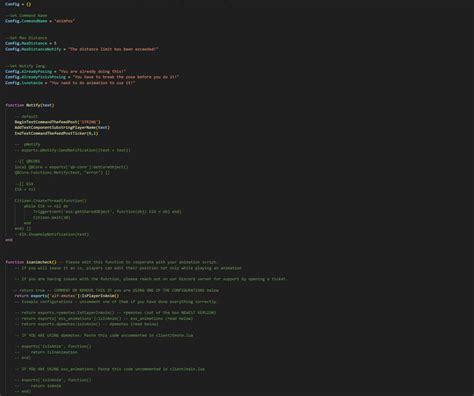Click the string "The distance limit has been exceeded!"

[113, 49]
